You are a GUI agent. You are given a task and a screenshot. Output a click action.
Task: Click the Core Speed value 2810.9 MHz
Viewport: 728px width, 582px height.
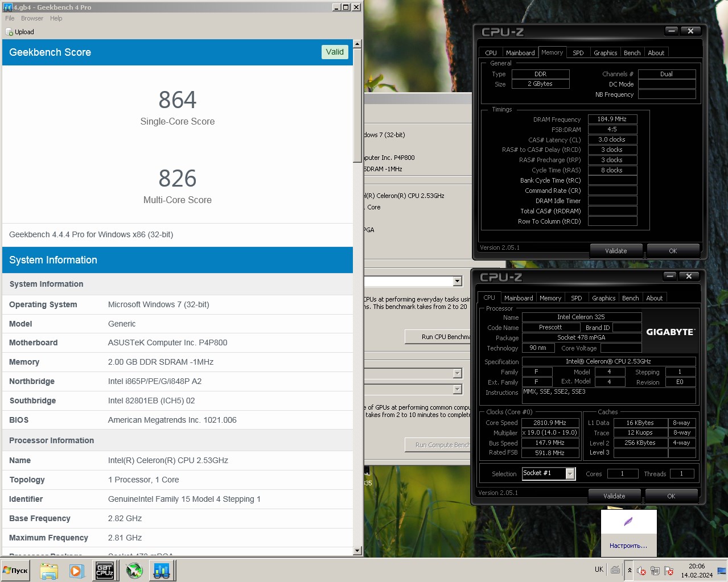click(550, 423)
